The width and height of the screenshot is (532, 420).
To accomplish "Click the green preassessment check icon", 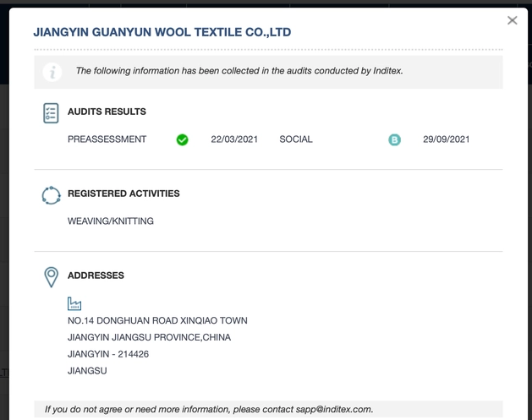I will coord(182,139).
